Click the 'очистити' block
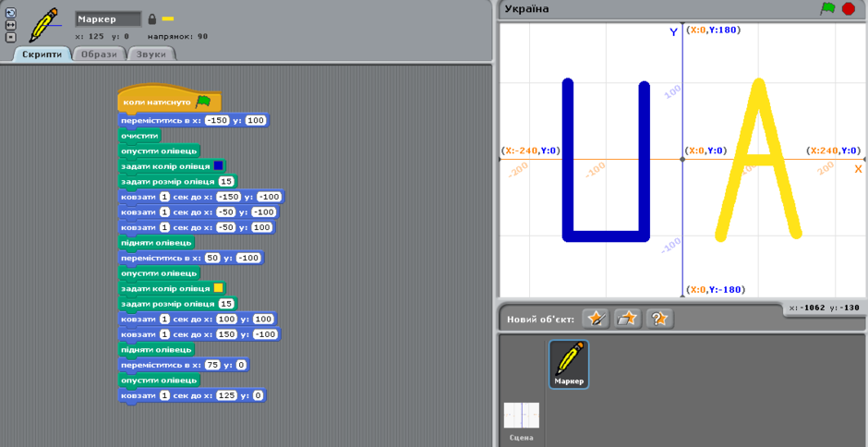The height and width of the screenshot is (447, 868). click(x=140, y=136)
